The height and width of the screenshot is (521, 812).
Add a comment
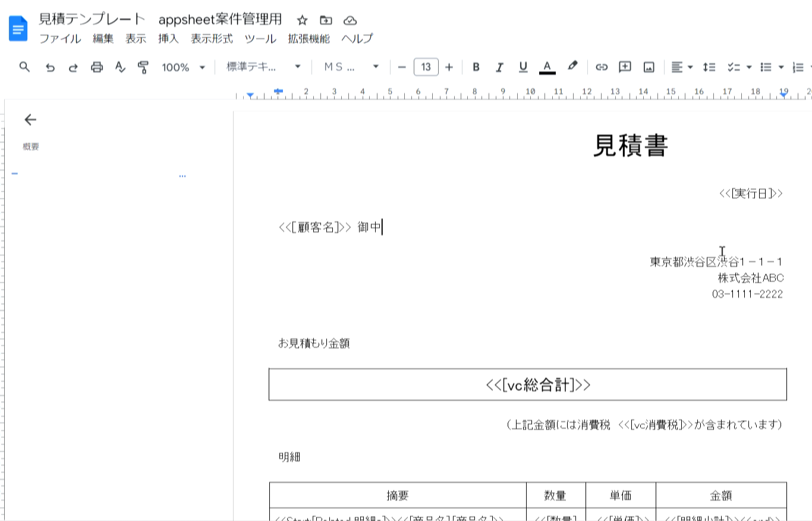pos(625,67)
